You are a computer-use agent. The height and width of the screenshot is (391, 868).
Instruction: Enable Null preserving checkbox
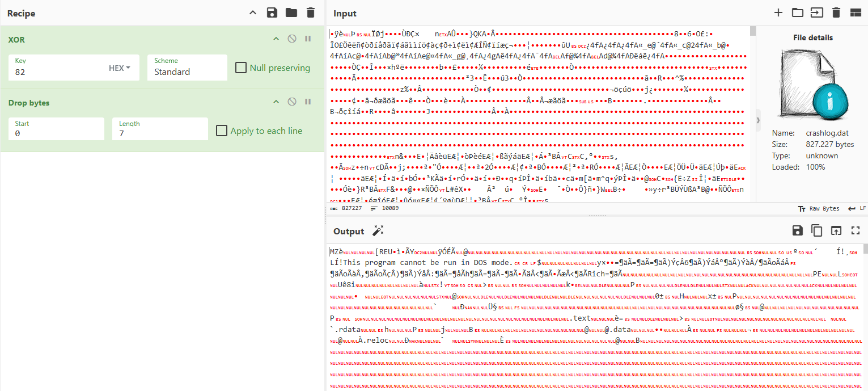241,68
